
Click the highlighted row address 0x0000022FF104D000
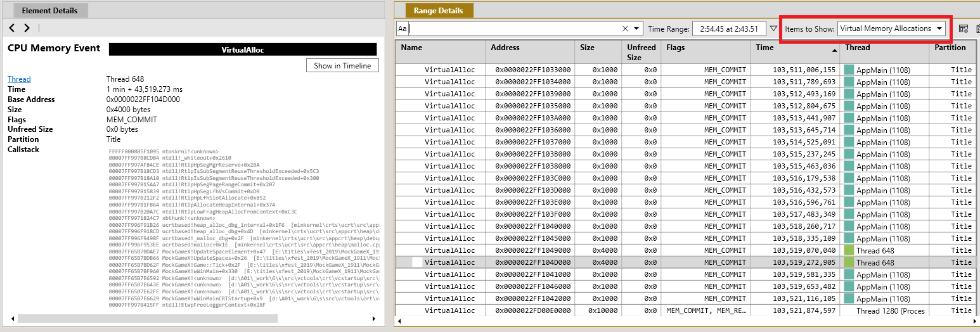[533, 262]
